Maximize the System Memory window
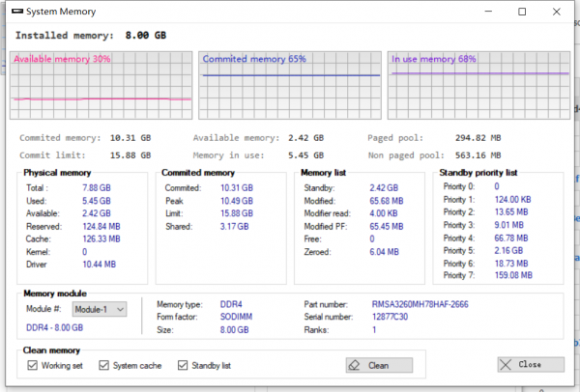This screenshot has height=392, width=580. click(x=522, y=12)
